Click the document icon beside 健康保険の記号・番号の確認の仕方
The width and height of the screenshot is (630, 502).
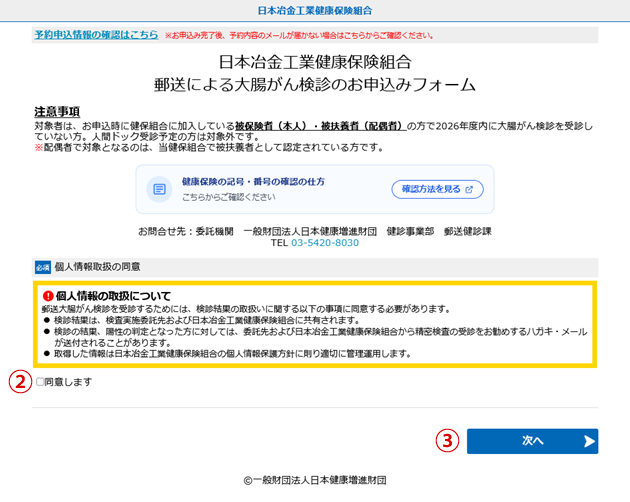tap(159, 189)
